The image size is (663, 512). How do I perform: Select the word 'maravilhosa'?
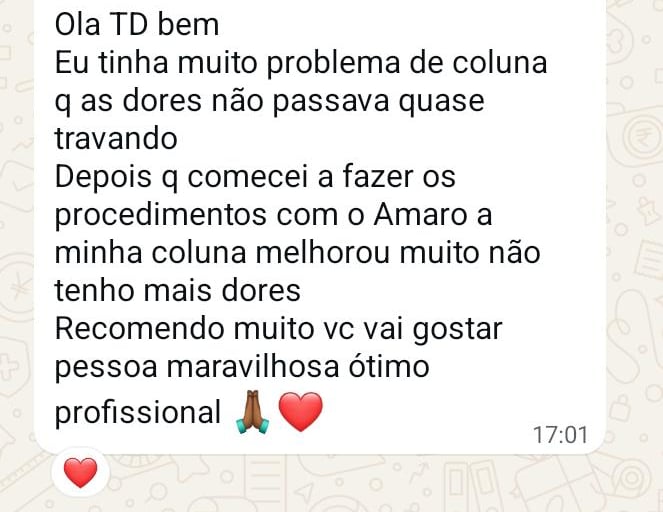(252, 367)
